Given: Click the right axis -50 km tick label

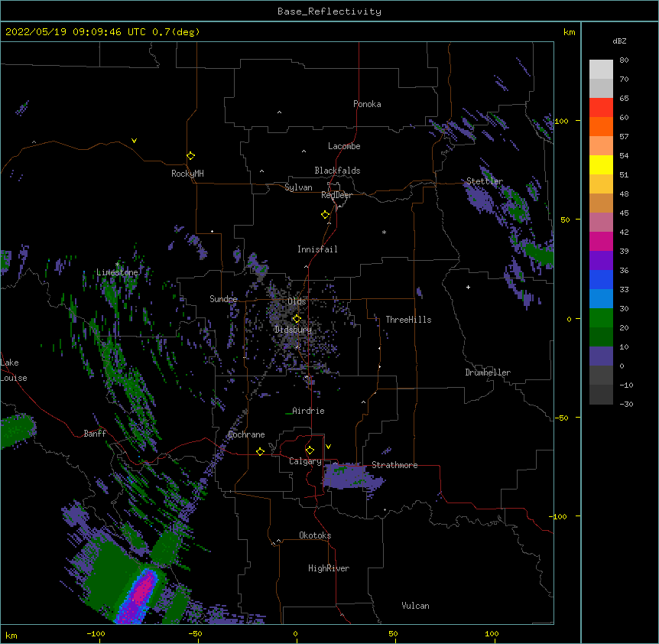Looking at the screenshot, I should point(561,418).
